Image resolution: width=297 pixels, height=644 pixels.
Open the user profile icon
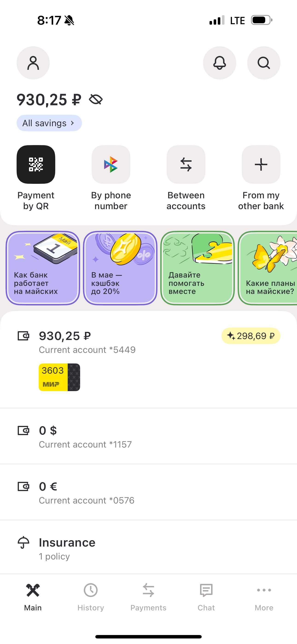click(x=33, y=63)
